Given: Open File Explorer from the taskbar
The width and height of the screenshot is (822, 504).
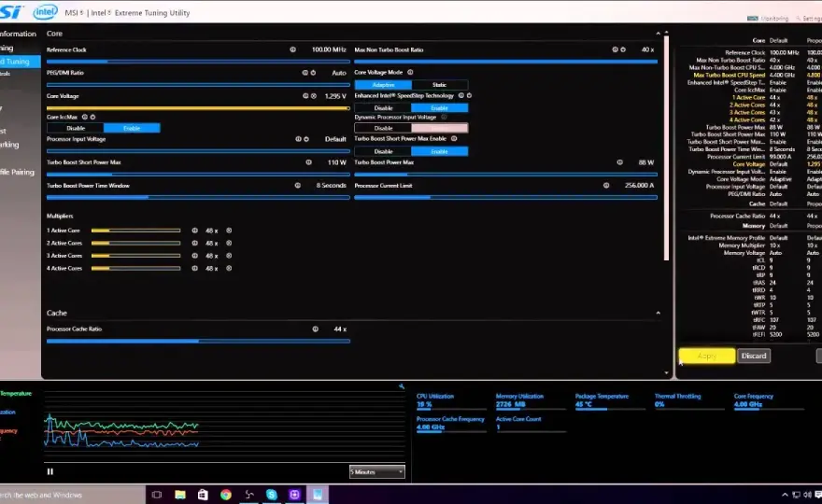Looking at the screenshot, I should pyautogui.click(x=179, y=495).
